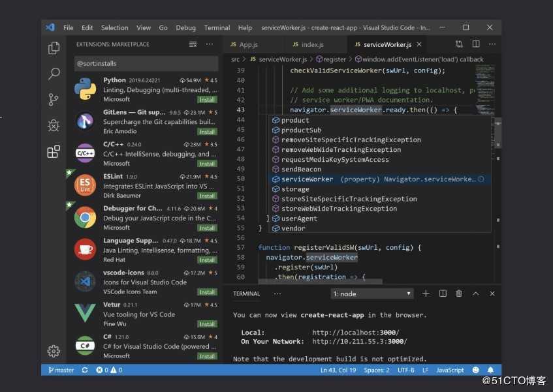The image size is (553, 392).
Task: Open the Search view in activity bar
Action: pyautogui.click(x=54, y=74)
